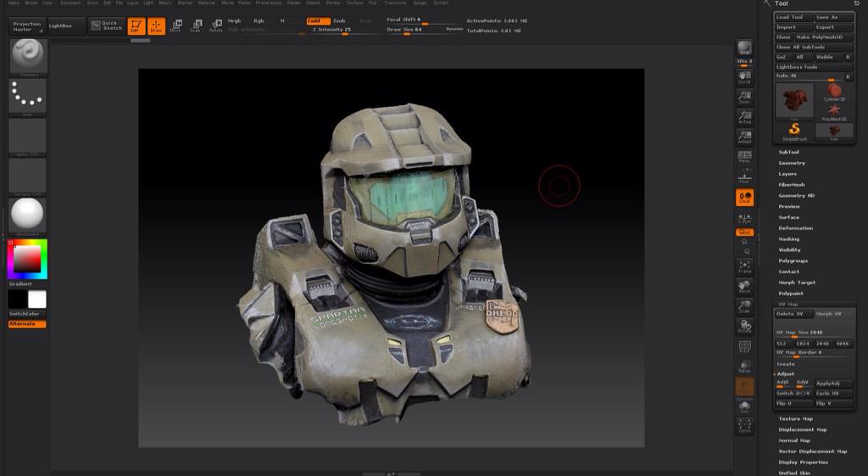This screenshot has width=868, height=476.
Task: Expand the Layers section
Action: tap(787, 174)
